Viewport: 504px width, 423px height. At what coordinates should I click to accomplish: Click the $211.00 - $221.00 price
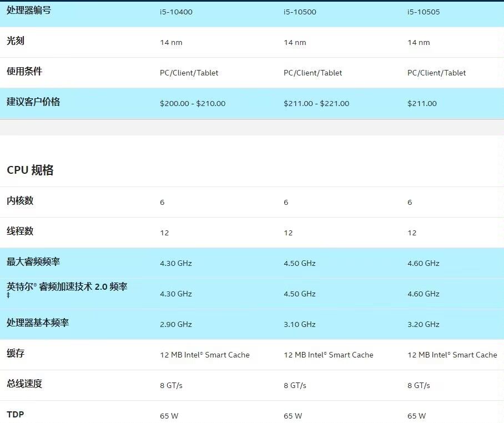pyautogui.click(x=316, y=103)
